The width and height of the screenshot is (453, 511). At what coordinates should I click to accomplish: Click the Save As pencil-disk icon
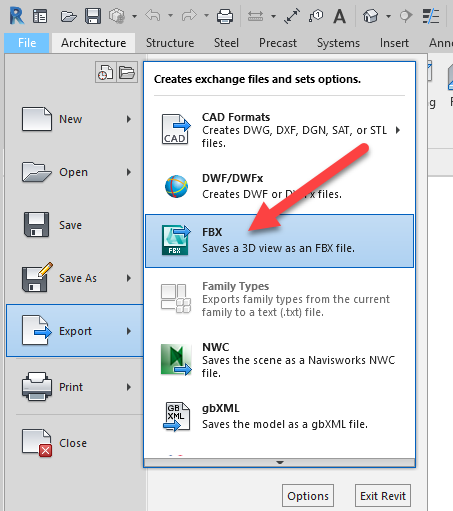[x=37, y=278]
